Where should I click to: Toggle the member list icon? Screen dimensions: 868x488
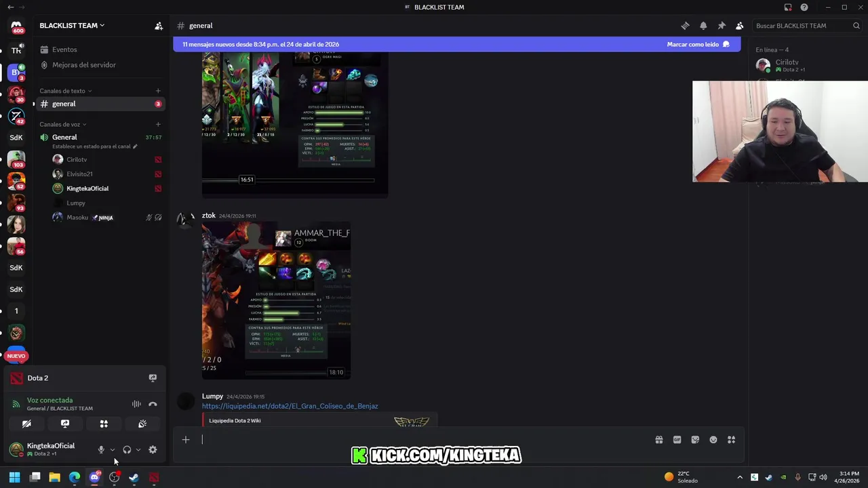pos(740,26)
